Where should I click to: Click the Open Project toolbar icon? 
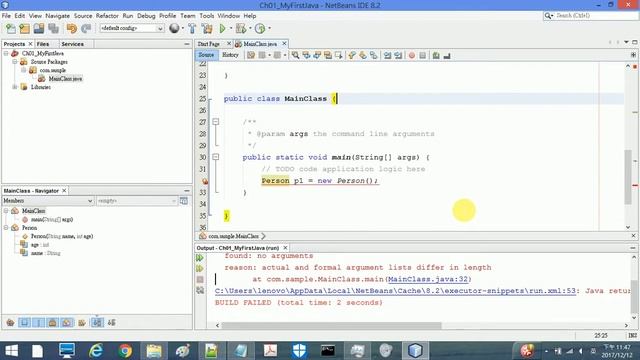[39, 29]
